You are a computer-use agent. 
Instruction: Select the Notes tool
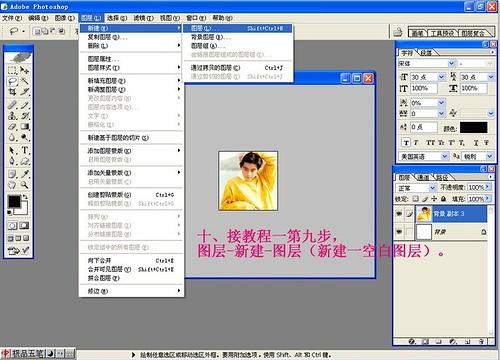point(12,174)
